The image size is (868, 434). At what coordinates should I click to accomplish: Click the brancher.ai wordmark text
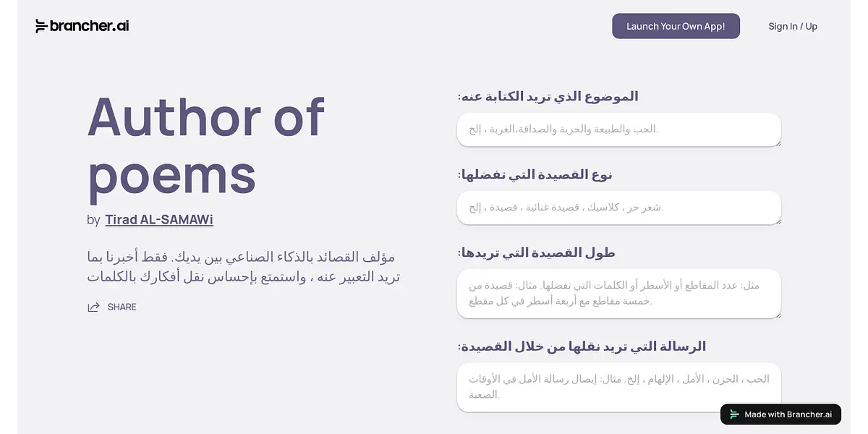point(89,26)
